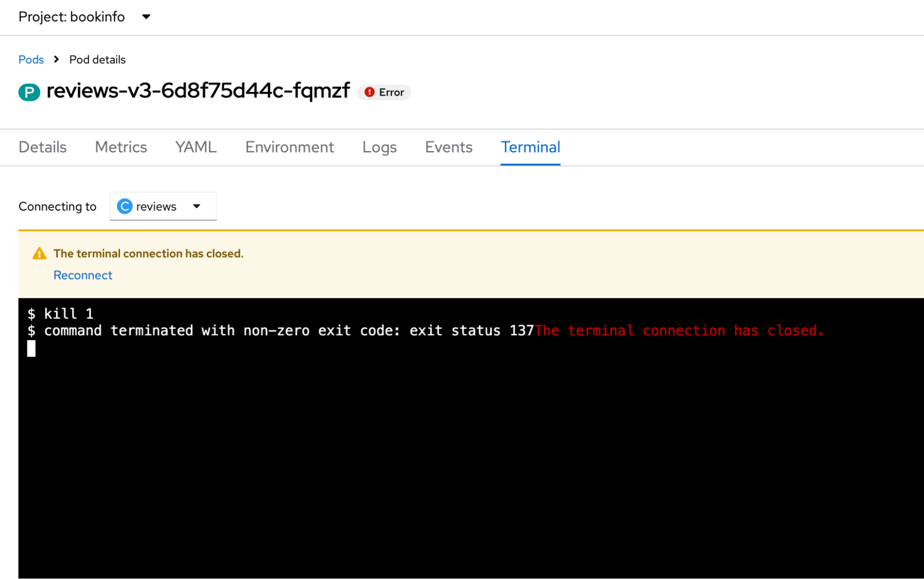The height and width of the screenshot is (579, 924).
Task: Select the Terminal tab
Action: tap(530, 147)
